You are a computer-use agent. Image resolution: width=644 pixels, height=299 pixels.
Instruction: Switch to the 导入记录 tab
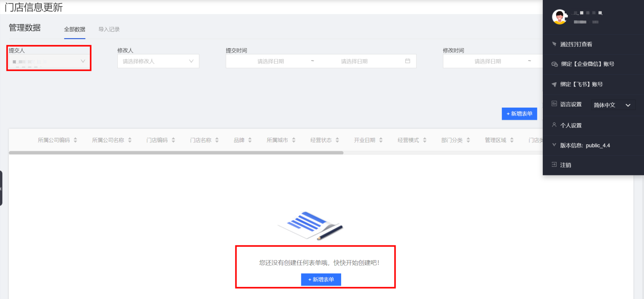[x=109, y=29]
